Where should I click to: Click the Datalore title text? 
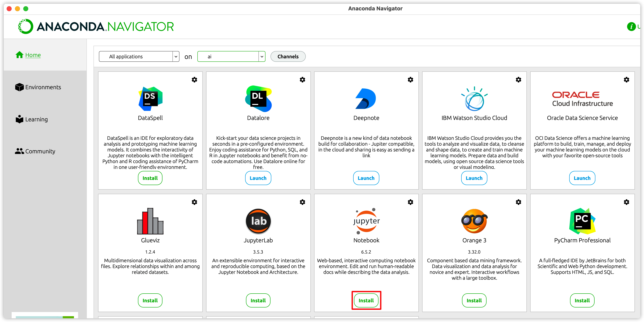(x=258, y=118)
